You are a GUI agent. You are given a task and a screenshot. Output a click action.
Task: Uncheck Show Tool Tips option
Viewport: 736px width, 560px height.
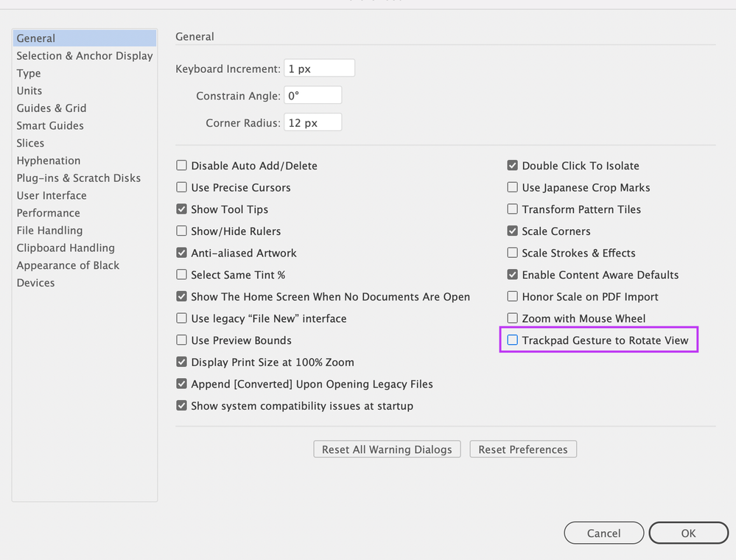point(181,209)
